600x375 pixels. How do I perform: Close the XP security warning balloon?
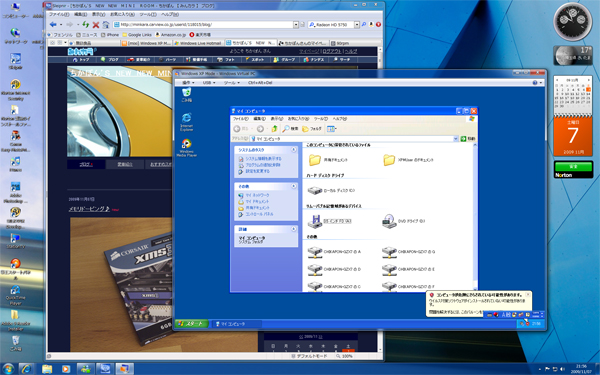click(x=528, y=295)
